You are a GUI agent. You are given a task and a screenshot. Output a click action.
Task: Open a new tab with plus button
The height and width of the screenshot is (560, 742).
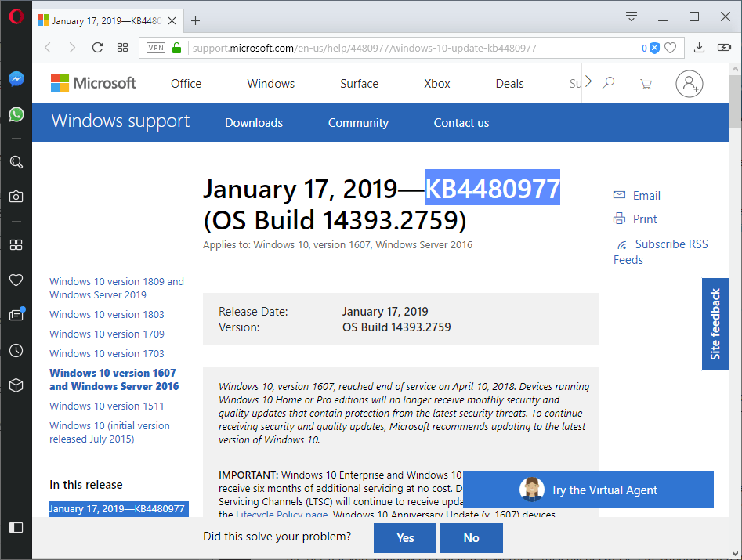(195, 21)
